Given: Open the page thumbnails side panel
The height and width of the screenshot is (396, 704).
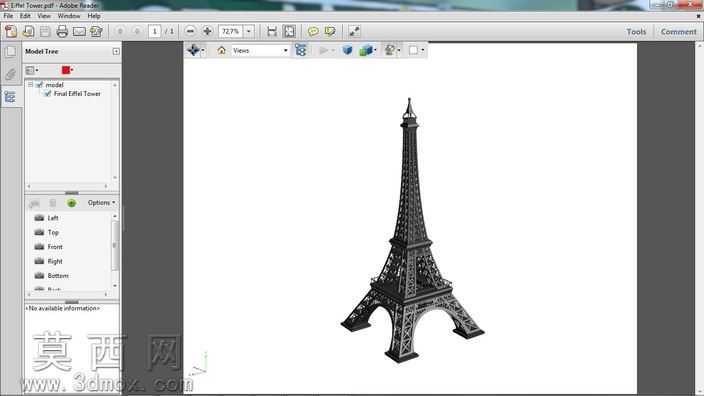Looking at the screenshot, I should click(x=10, y=52).
